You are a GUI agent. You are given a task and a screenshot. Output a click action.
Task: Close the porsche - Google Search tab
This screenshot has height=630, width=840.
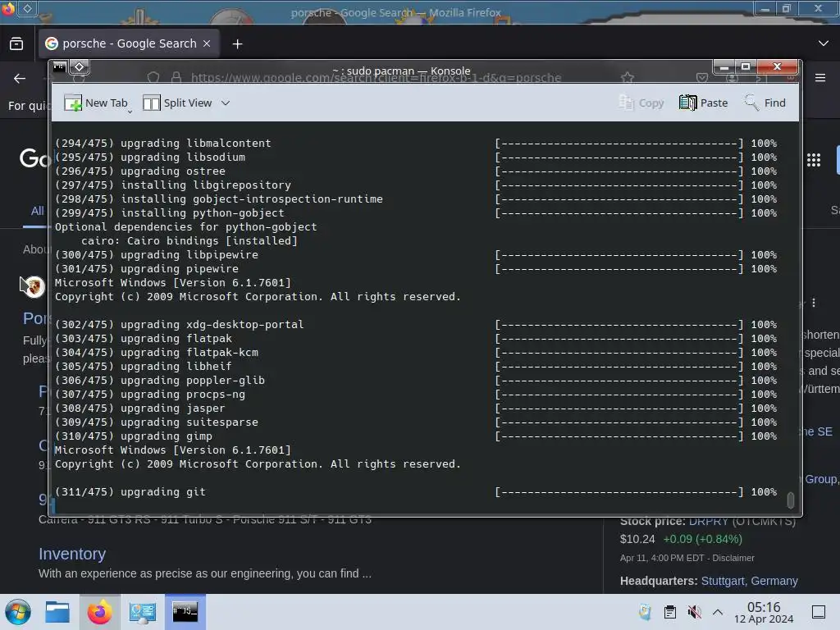(x=207, y=43)
